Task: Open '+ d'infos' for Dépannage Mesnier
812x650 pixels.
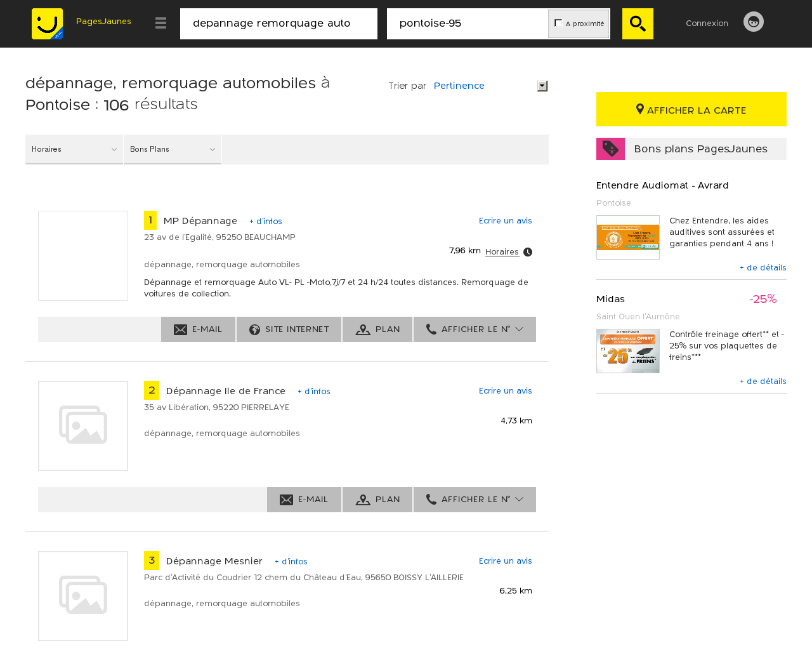Action: click(291, 562)
